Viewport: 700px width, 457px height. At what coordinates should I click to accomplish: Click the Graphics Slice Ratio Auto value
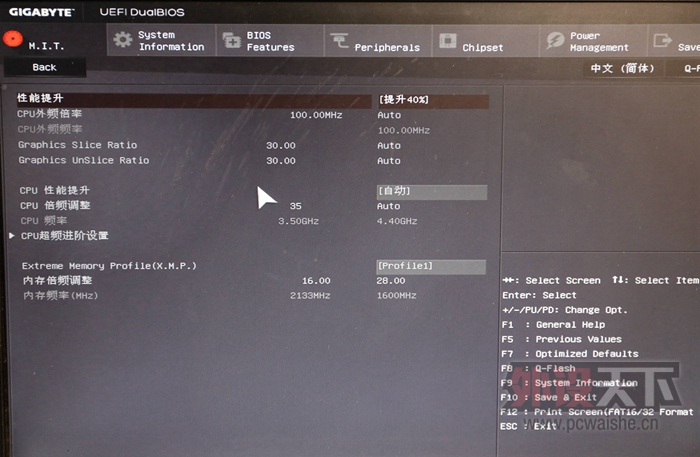click(x=389, y=145)
